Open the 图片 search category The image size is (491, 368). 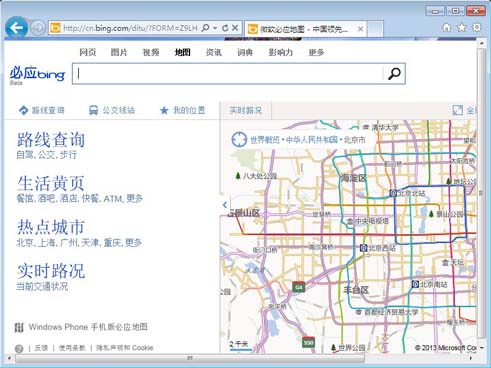coord(119,52)
